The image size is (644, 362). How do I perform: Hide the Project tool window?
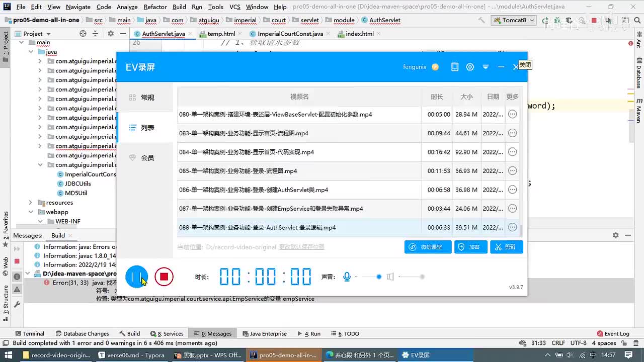pos(123,34)
